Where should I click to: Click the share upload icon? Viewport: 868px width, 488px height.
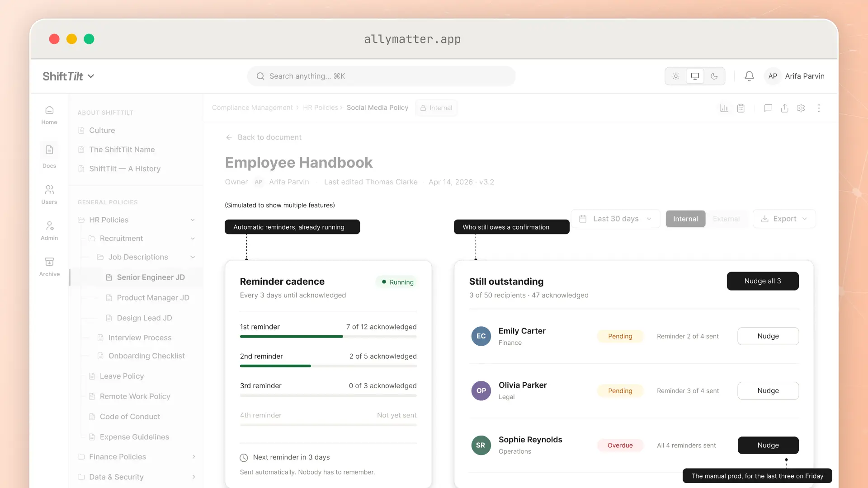[784, 108]
